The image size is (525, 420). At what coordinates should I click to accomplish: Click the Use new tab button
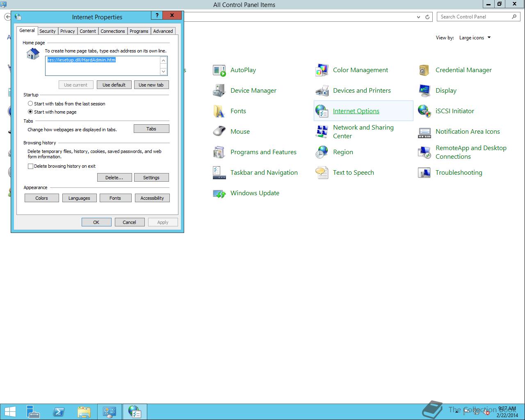[x=151, y=85]
